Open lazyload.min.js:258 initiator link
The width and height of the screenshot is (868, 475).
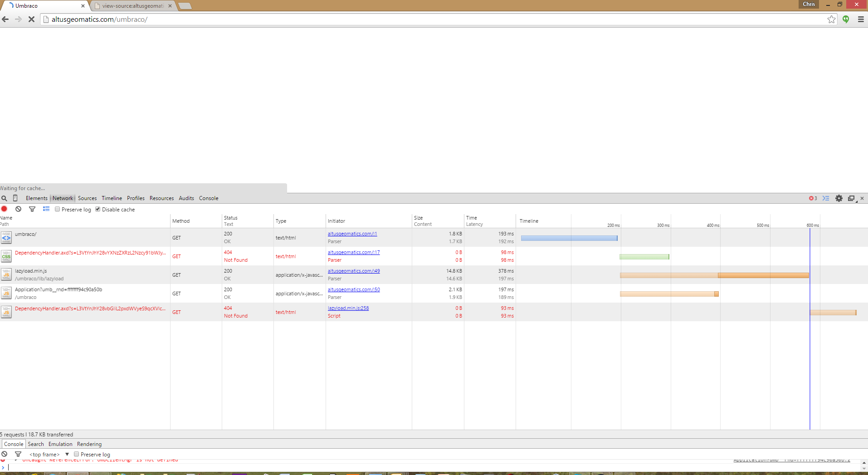click(348, 308)
